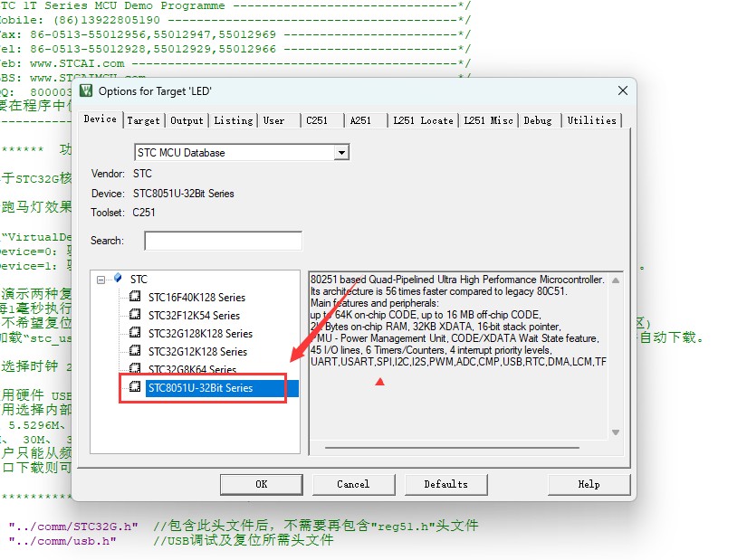This screenshot has width=747, height=560.
Task: Click the description horizontal scrollbar
Action: tap(452, 448)
